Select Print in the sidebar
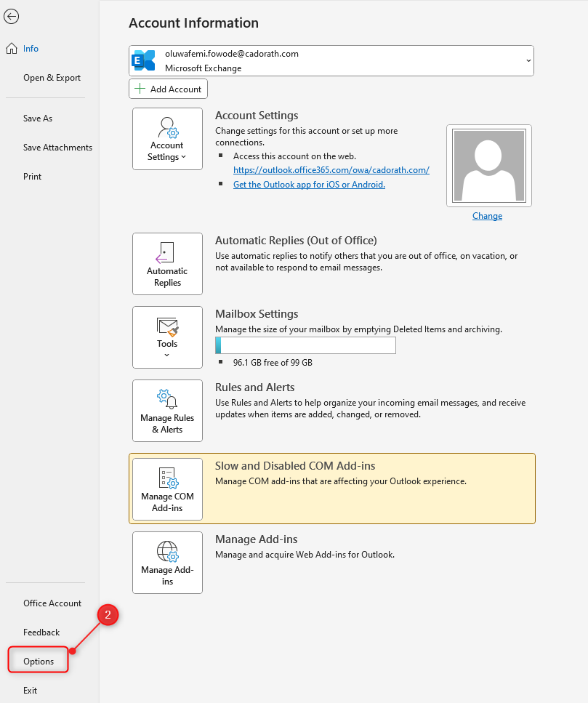Viewport: 588px width, 703px height. [x=32, y=177]
